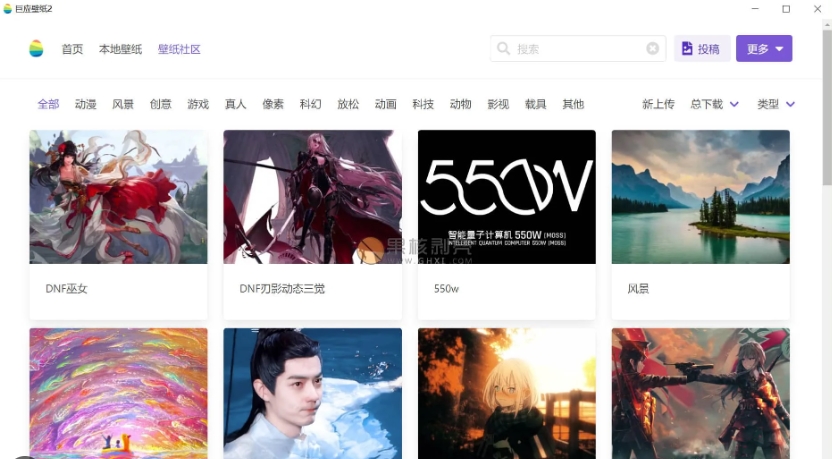Click the search magnifier icon

504,49
